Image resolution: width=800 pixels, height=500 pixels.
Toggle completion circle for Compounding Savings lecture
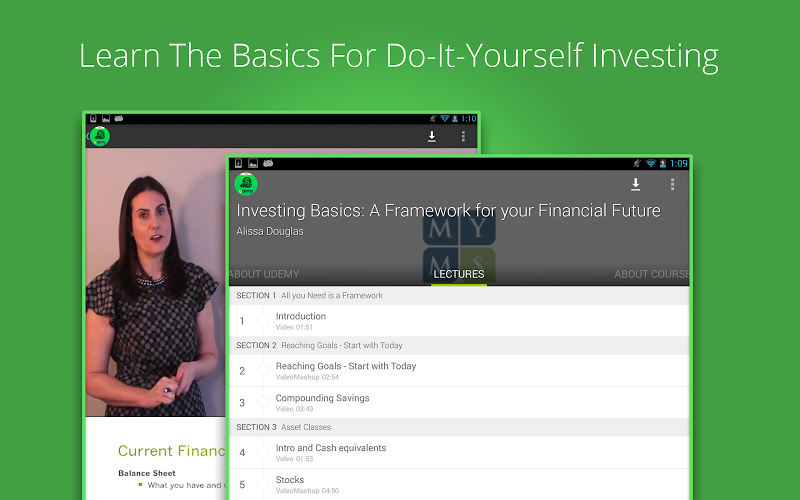263,403
